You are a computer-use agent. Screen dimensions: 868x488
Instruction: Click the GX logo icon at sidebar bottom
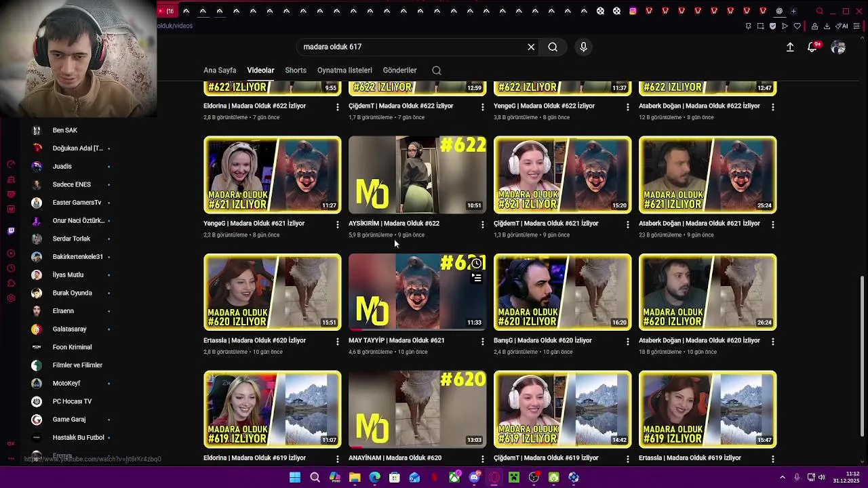coord(11,443)
